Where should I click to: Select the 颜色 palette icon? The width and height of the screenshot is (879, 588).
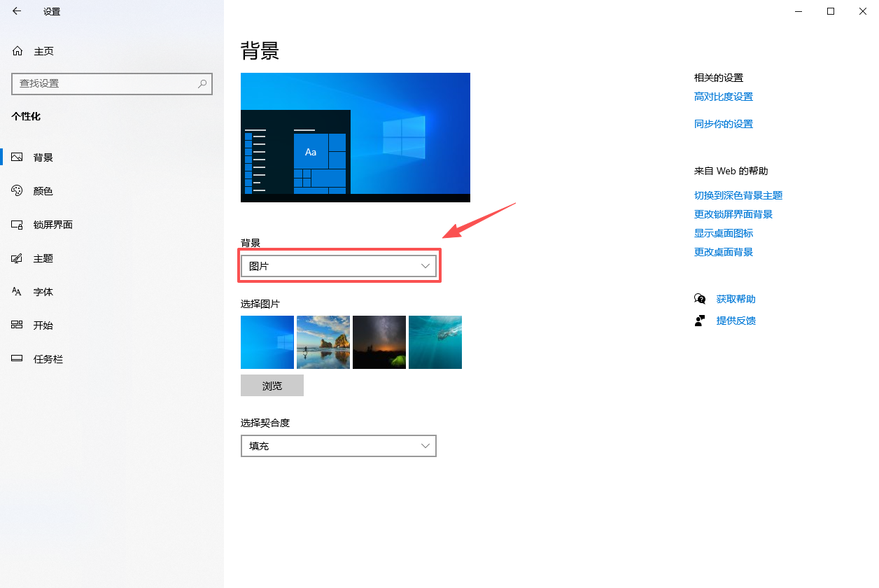click(x=17, y=191)
